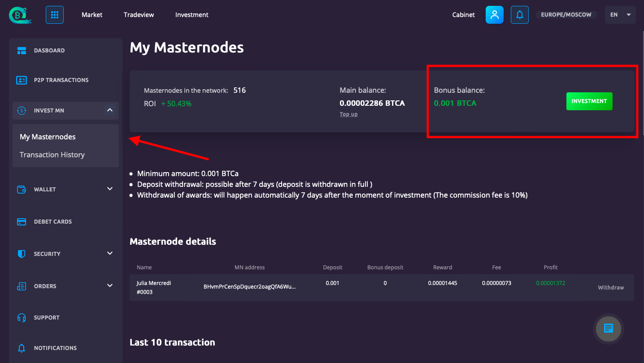The image size is (644, 363).
Task: Click the Top up link
Action: pyautogui.click(x=348, y=114)
